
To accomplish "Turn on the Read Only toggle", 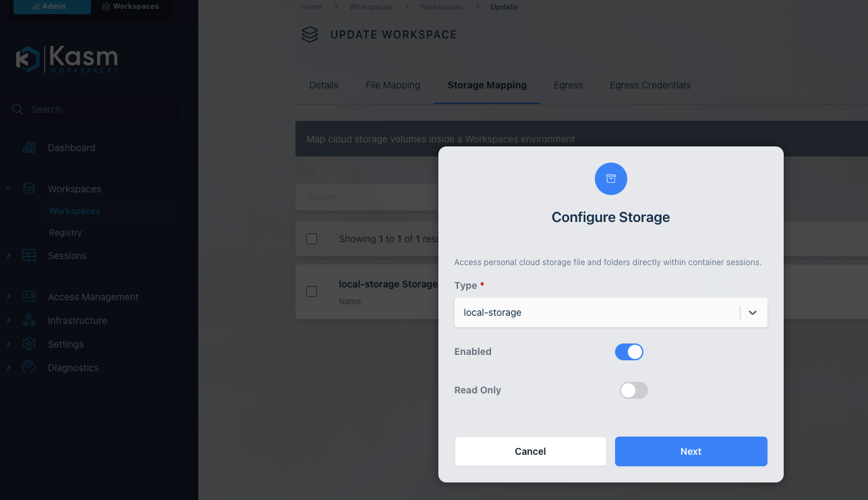I will pos(633,390).
